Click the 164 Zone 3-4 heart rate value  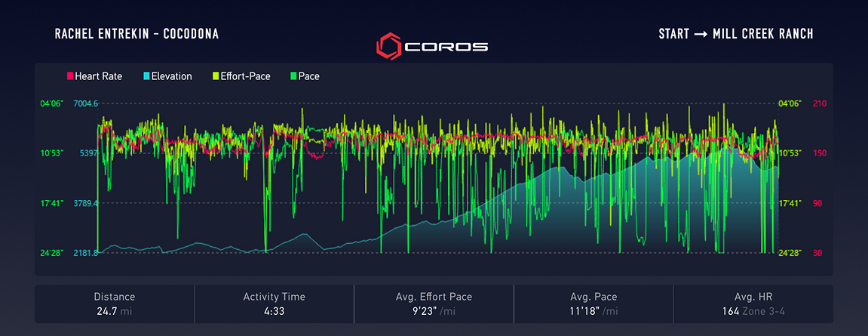tap(753, 311)
